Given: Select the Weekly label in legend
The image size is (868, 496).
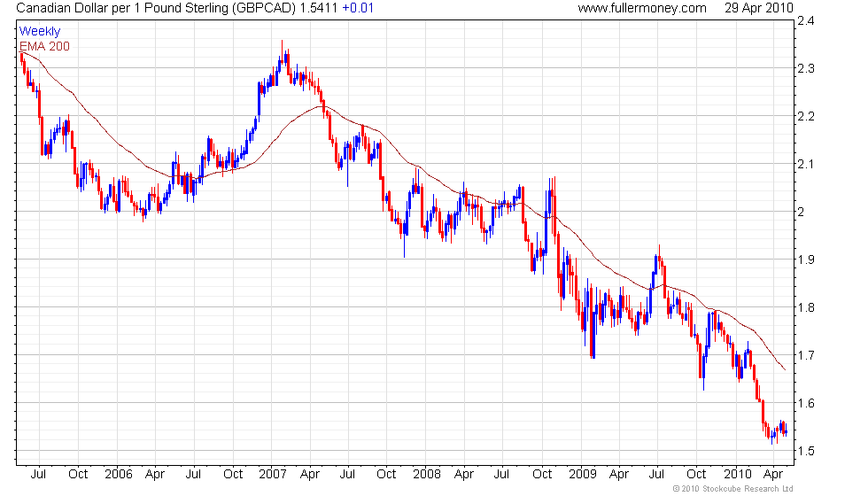Looking at the screenshot, I should point(39,32).
